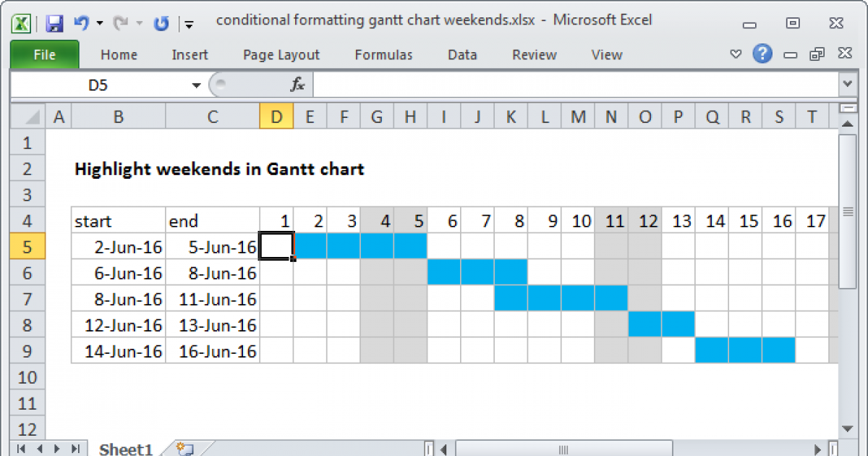Open the Formulas ribbon tab
The width and height of the screenshot is (868, 456).
click(x=383, y=55)
